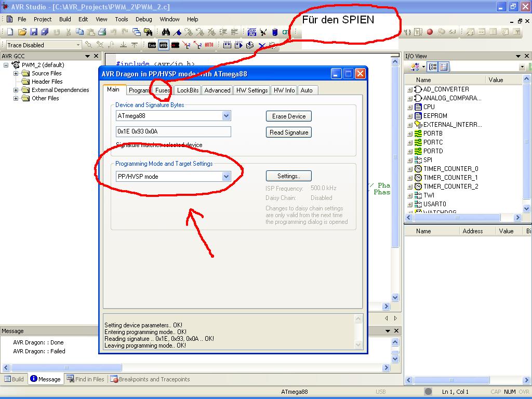Switch to the Auto tab
The image size is (532, 399).
point(307,90)
